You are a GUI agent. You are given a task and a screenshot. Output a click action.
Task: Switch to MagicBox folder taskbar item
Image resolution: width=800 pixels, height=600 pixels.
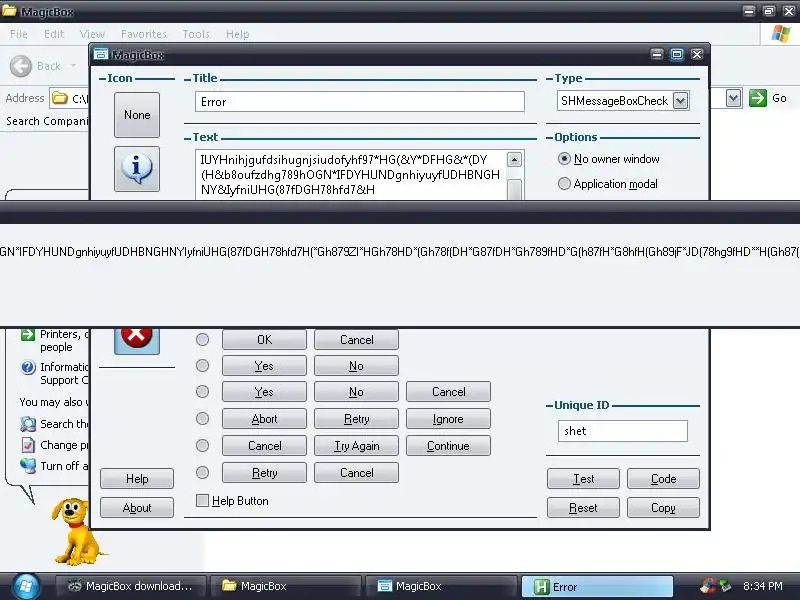[286, 586]
